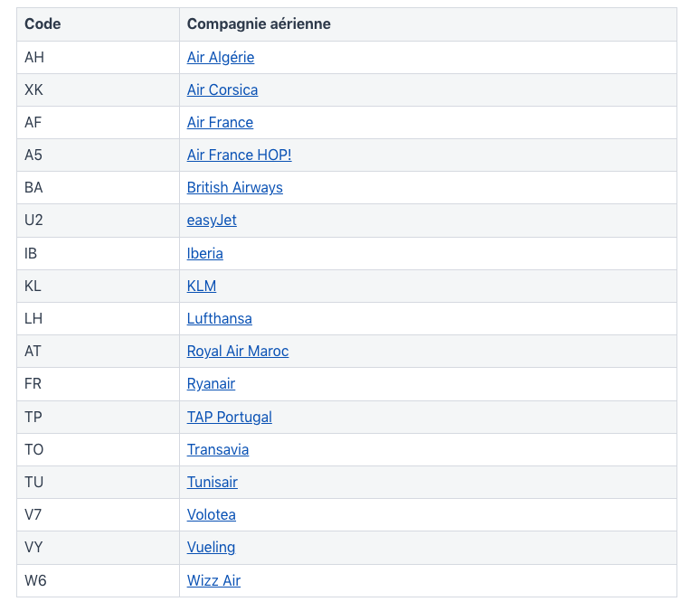The image size is (700, 611).
Task: Open the British Airways link
Action: click(234, 187)
